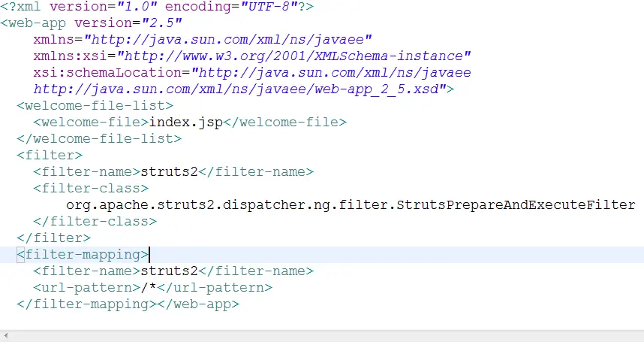
Task: Click the opening filter tag
Action: point(50,155)
